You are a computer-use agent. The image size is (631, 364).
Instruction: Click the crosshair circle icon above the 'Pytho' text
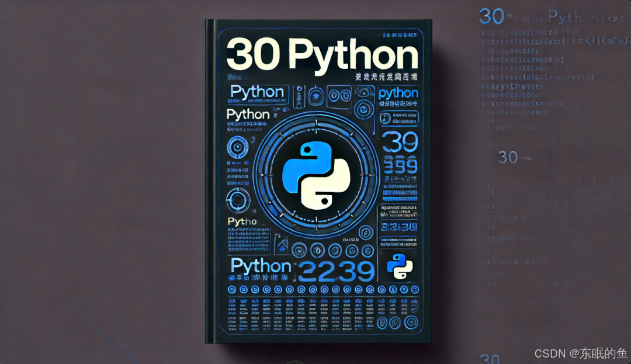238,200
